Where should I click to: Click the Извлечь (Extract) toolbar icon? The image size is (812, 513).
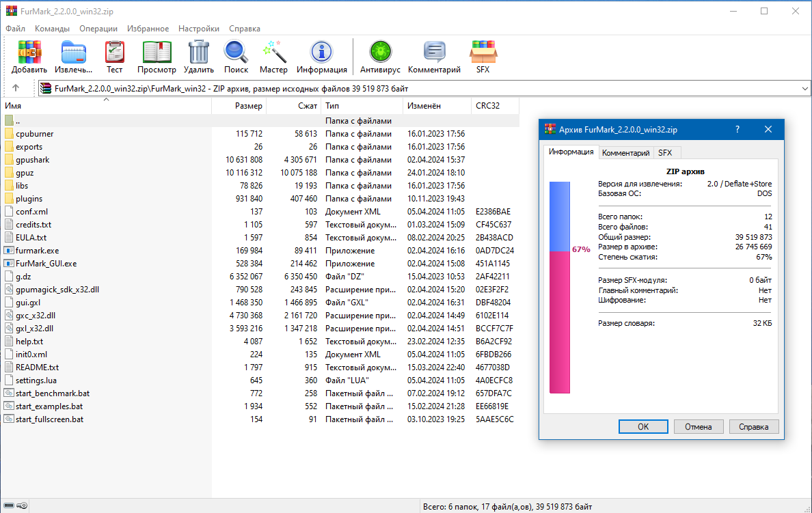74,53
